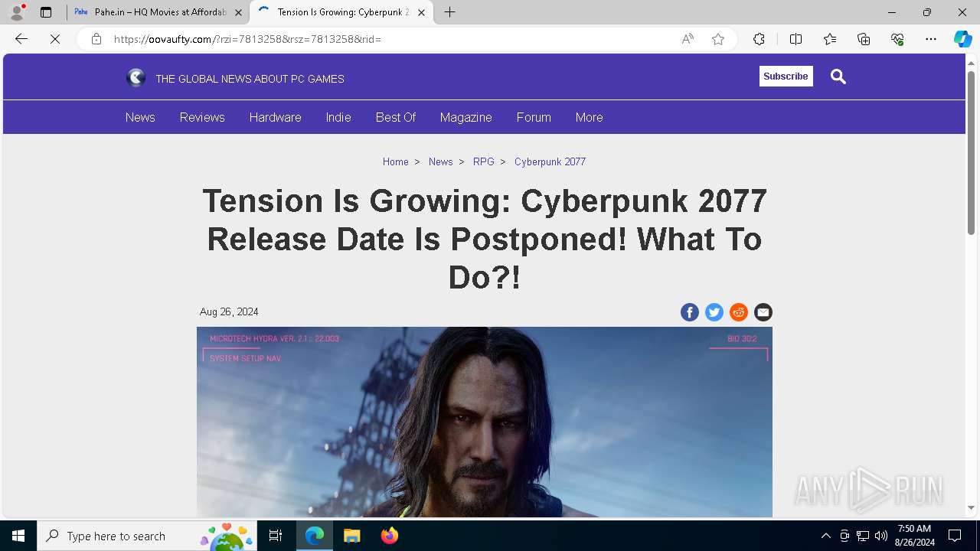Expand the More navigation menu
This screenshot has width=980, height=551.
(589, 117)
